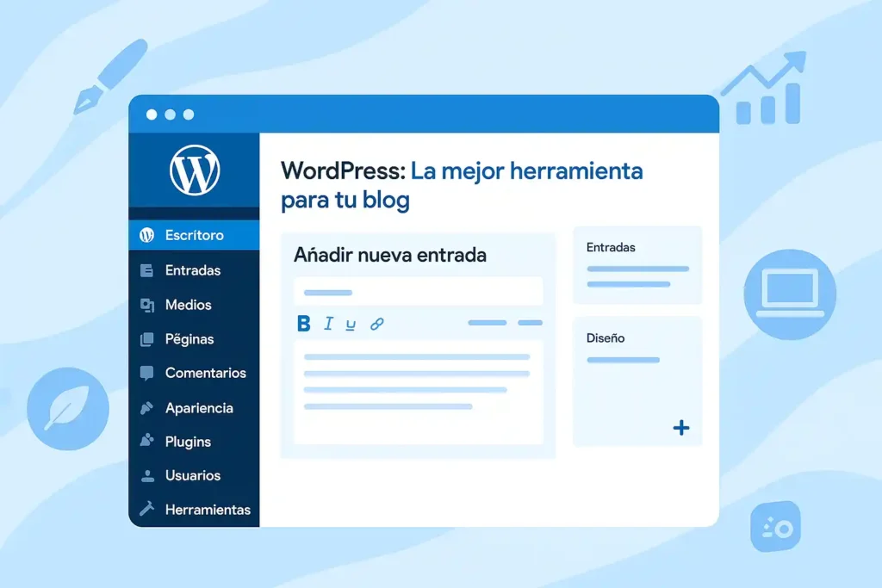Screen dimensions: 882x588
Task: Click the Diseño panel heading
Action: point(606,338)
